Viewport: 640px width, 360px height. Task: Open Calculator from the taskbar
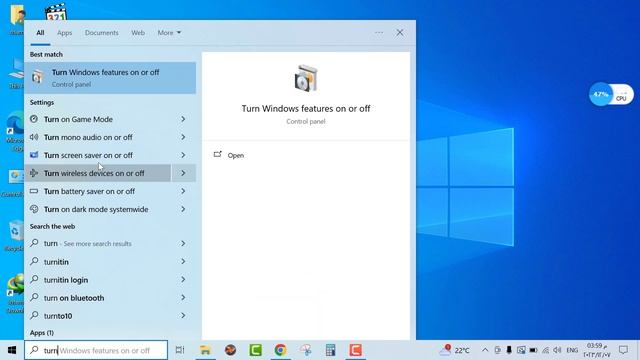[x=331, y=350]
